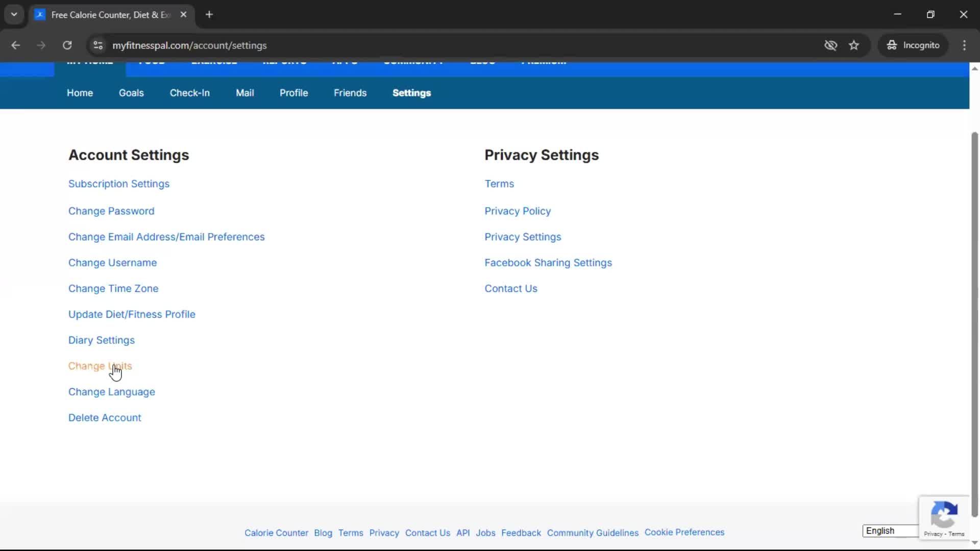
Task: Open tab search dropdown arrow
Action: (x=14, y=15)
